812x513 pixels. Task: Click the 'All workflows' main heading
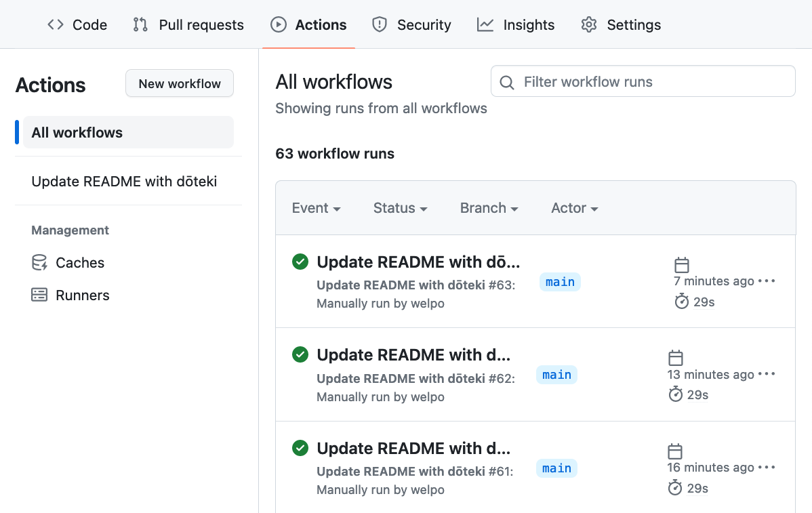pyautogui.click(x=334, y=82)
